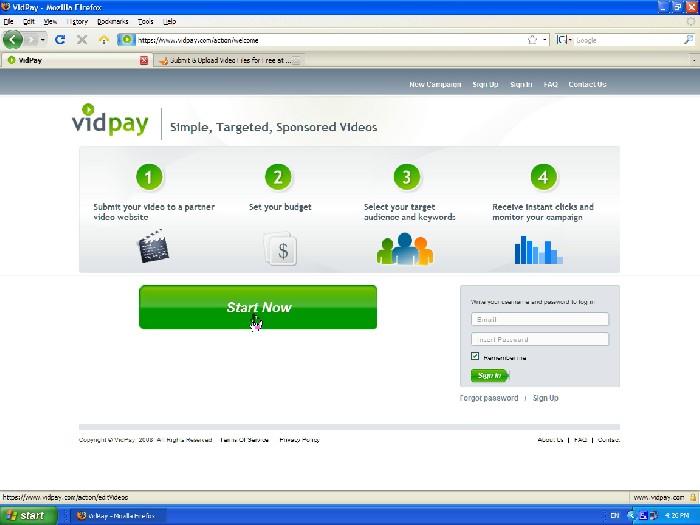
Task: Open the address bar URL history dropdown
Action: coord(544,40)
